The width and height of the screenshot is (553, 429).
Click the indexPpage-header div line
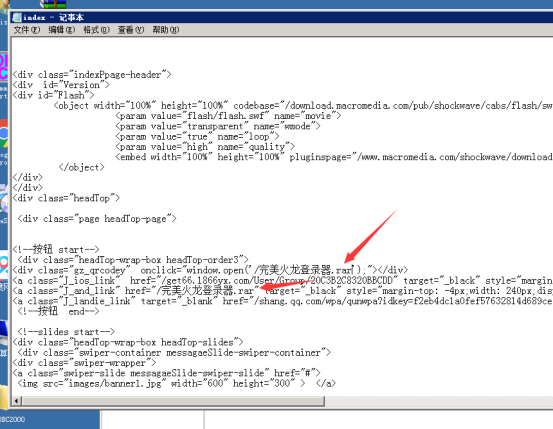[x=92, y=75]
